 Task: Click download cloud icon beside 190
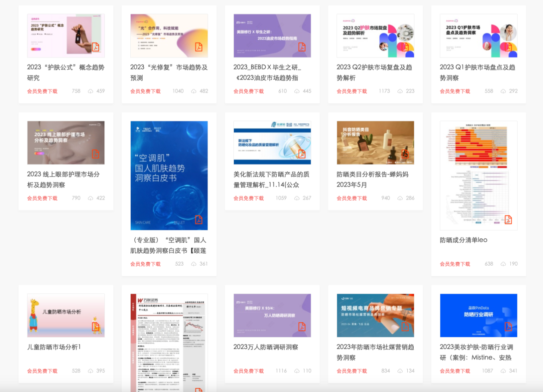coord(503,264)
